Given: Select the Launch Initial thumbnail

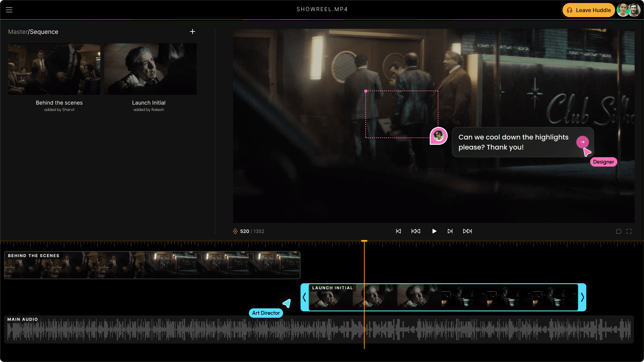Looking at the screenshot, I should point(150,69).
